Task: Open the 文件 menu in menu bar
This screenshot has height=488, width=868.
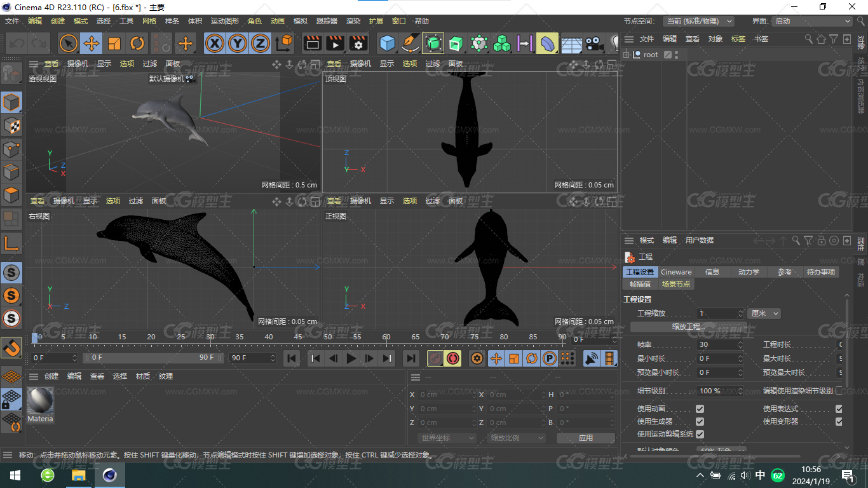Action: pos(12,21)
